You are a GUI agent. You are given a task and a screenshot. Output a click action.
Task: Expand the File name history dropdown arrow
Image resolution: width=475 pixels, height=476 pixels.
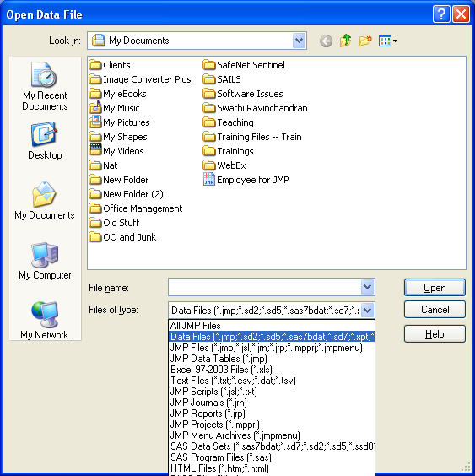point(368,287)
